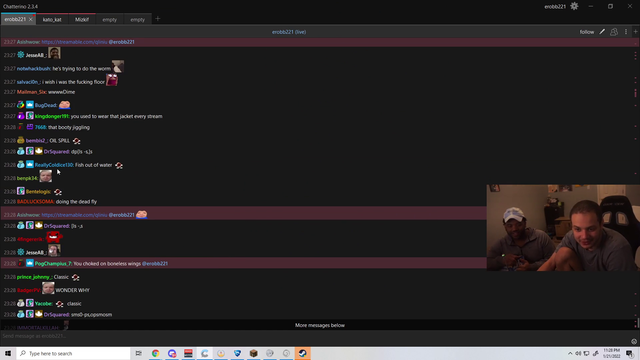Open Google Chrome from taskbar

click(156, 353)
